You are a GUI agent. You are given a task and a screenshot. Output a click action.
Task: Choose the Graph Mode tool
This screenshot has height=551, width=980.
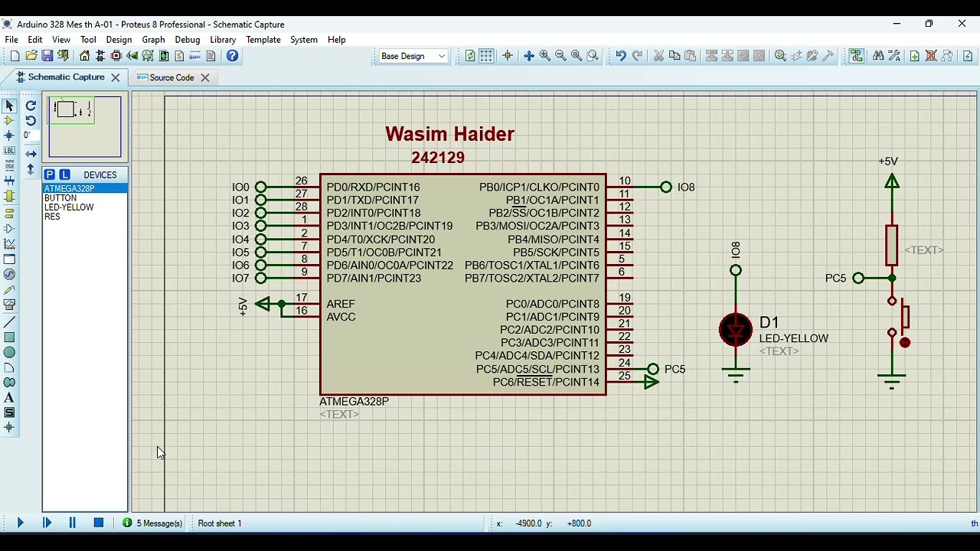tap(9, 244)
